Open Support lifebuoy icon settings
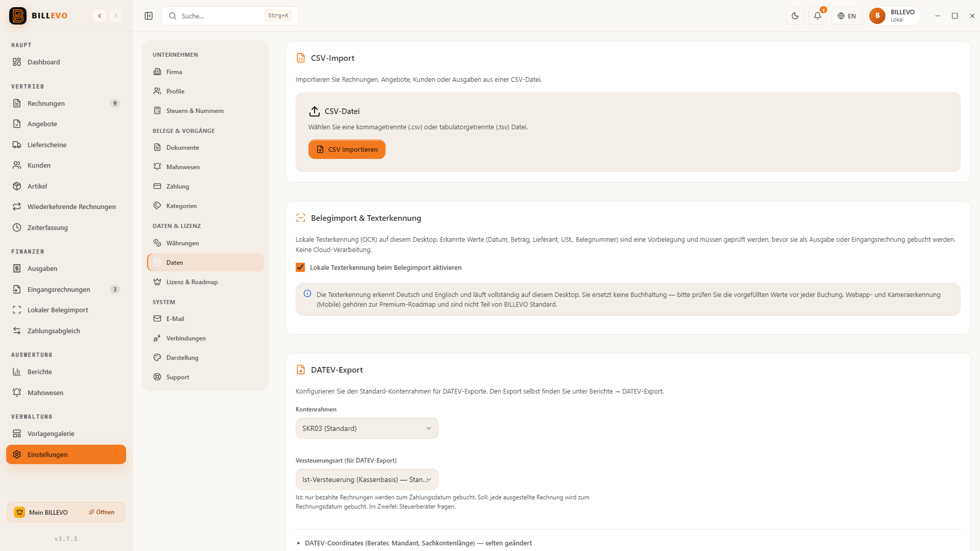 (205, 377)
